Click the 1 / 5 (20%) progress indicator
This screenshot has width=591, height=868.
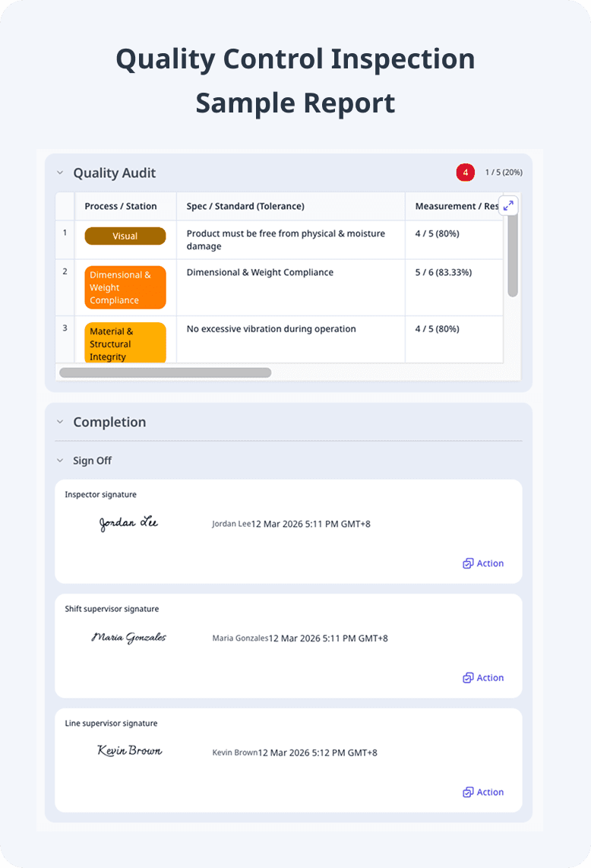click(502, 173)
